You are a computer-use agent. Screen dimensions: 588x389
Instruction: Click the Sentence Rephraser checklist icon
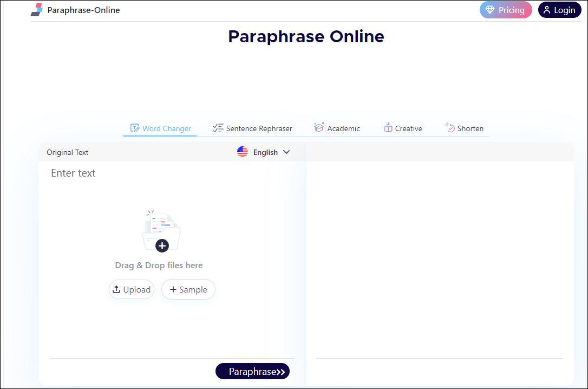[x=218, y=128]
